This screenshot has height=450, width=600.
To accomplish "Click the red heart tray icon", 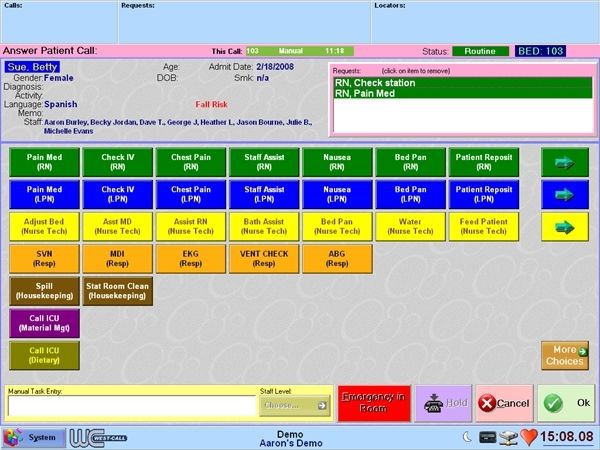I will [530, 437].
